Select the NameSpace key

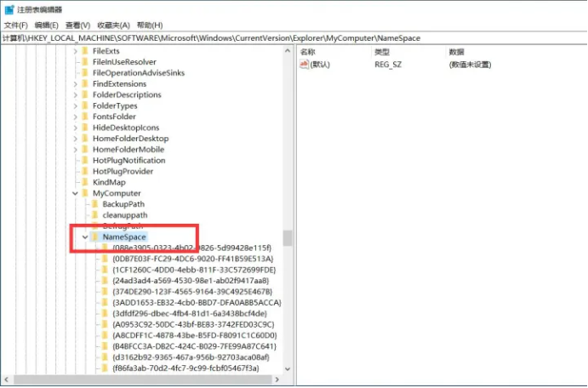click(124, 237)
